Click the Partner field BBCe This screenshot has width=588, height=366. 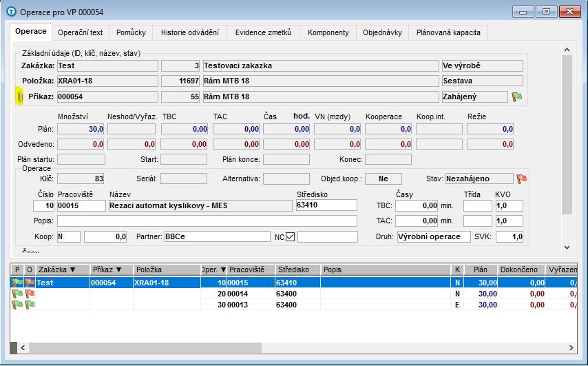pos(218,236)
